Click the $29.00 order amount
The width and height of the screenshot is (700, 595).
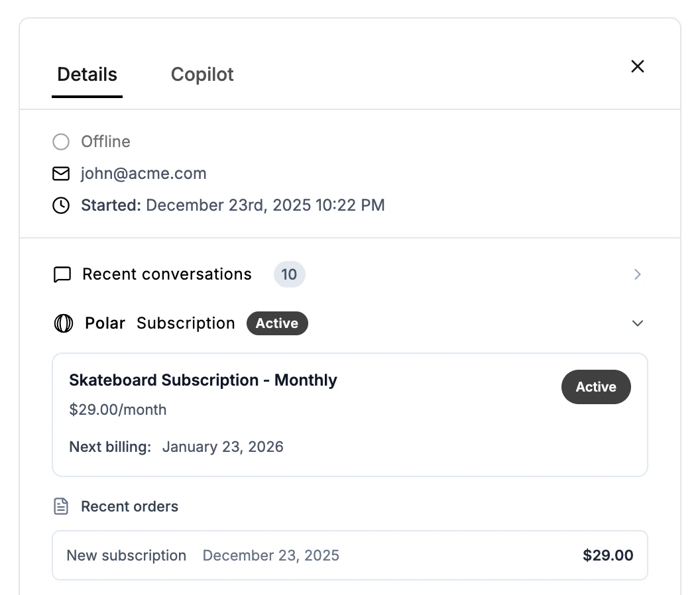point(608,555)
